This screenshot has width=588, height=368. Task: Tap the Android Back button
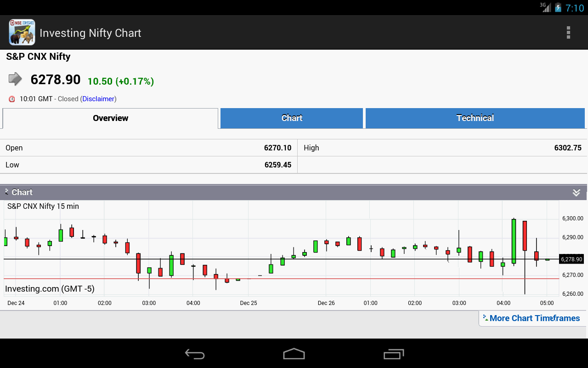coord(195,354)
